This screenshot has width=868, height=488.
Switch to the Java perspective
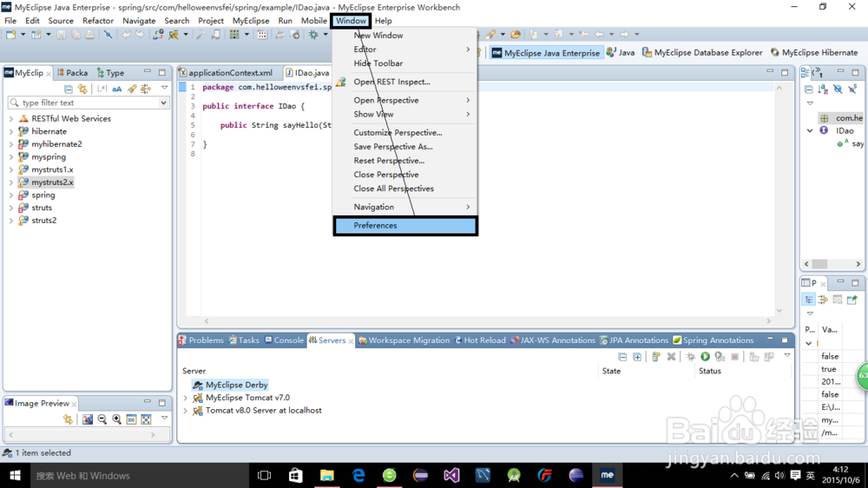tap(621, 53)
